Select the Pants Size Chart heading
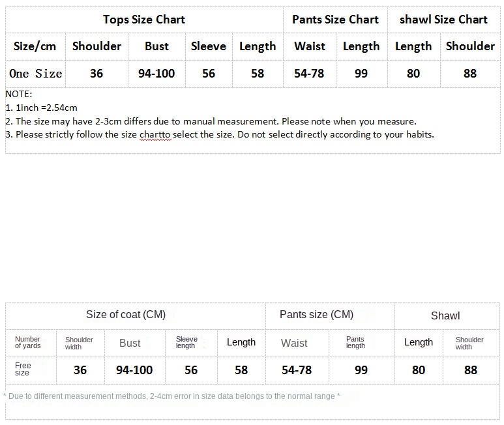The image size is (504, 425). pyautogui.click(x=335, y=20)
